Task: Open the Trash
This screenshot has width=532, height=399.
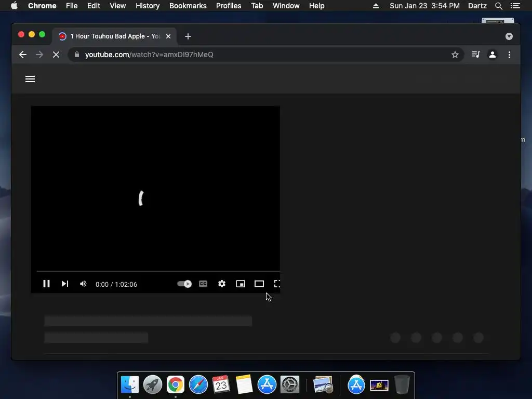Action: (402, 385)
